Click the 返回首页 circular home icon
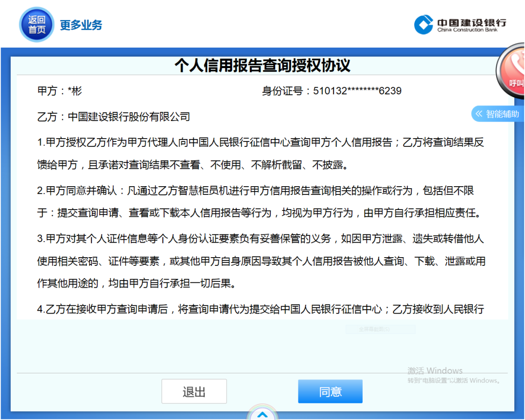This screenshot has height=420, width=525. click(36, 24)
